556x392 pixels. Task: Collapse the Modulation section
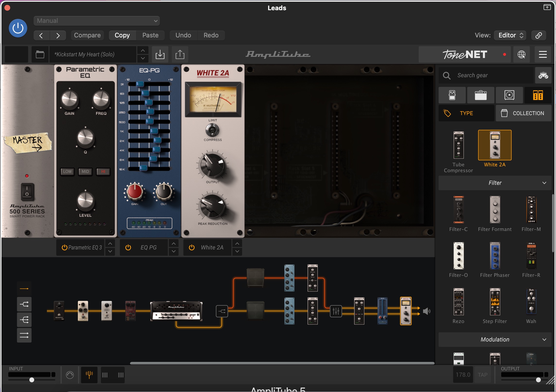495,340
